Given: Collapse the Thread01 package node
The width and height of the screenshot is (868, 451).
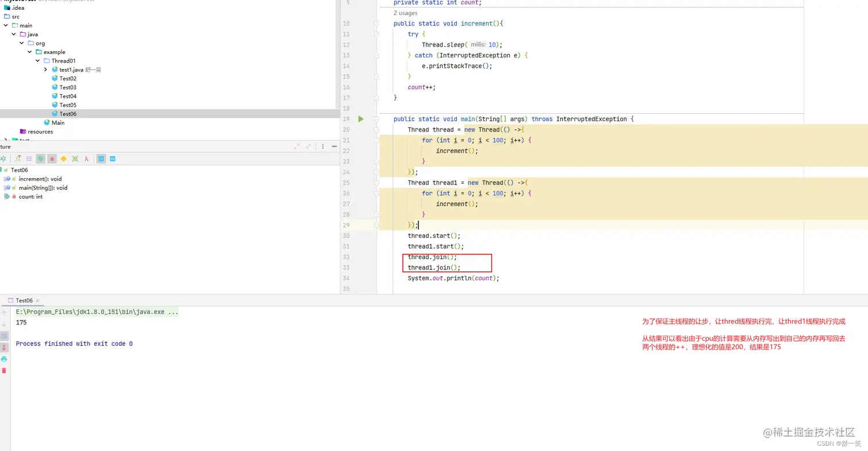Looking at the screenshot, I should (x=38, y=61).
